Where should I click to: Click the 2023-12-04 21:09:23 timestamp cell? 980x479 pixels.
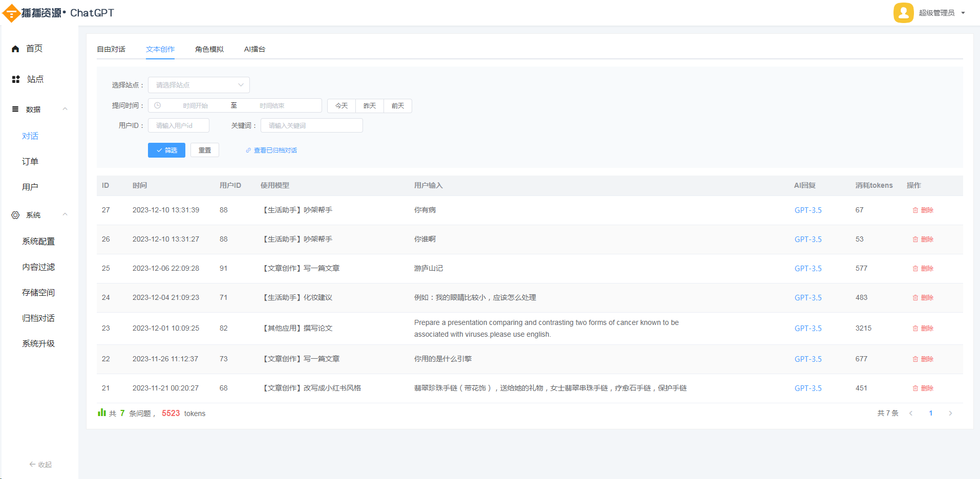coord(166,298)
